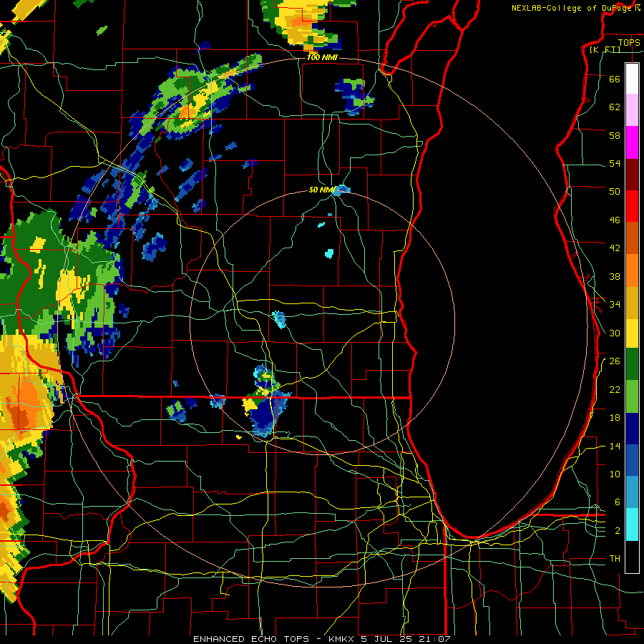Select the dark maroon legend swatch
Screen dimensions: 644x644
(x=632, y=175)
